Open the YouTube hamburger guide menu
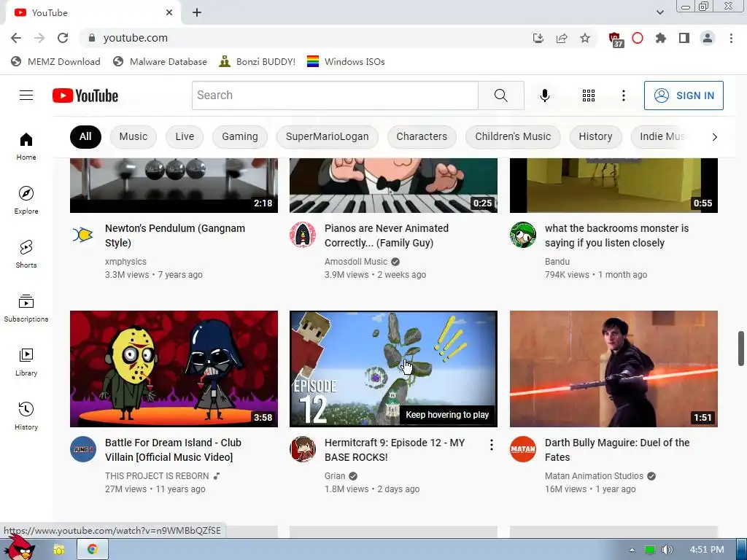The height and width of the screenshot is (560, 747). point(26,96)
